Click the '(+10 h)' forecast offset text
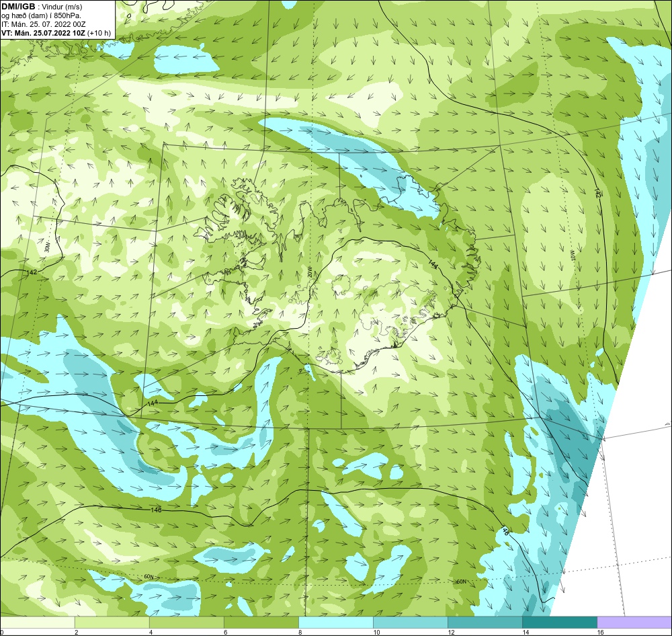The width and height of the screenshot is (672, 636). [99, 33]
